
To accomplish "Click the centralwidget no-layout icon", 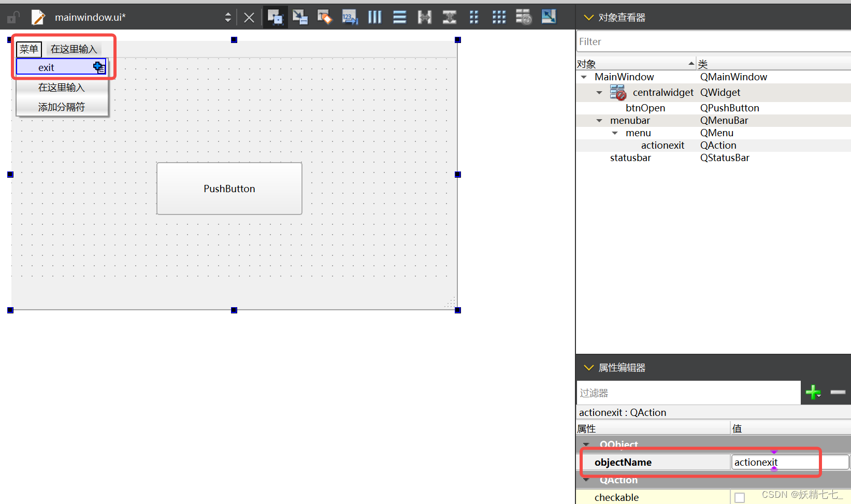I will click(618, 92).
